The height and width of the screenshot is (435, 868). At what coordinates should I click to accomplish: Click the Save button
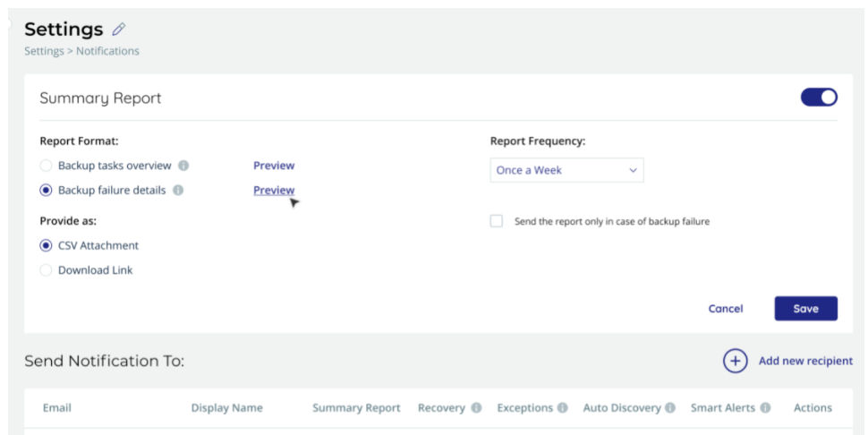tap(805, 309)
